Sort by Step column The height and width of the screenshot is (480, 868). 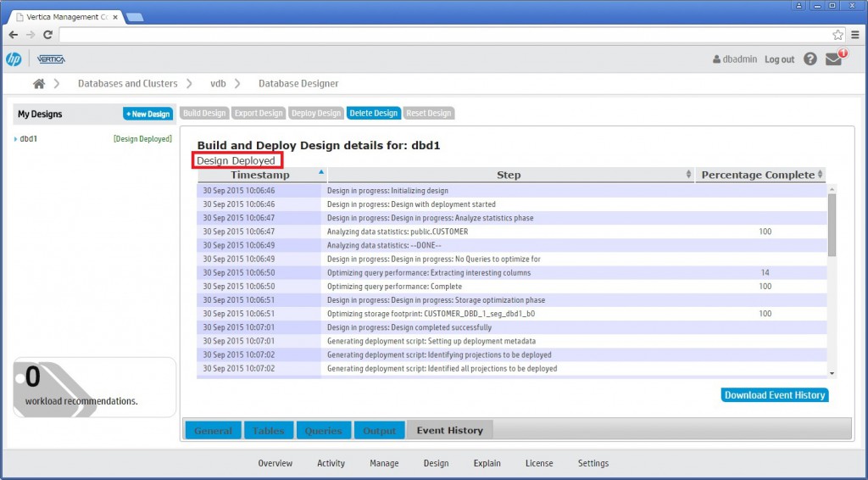tap(510, 175)
